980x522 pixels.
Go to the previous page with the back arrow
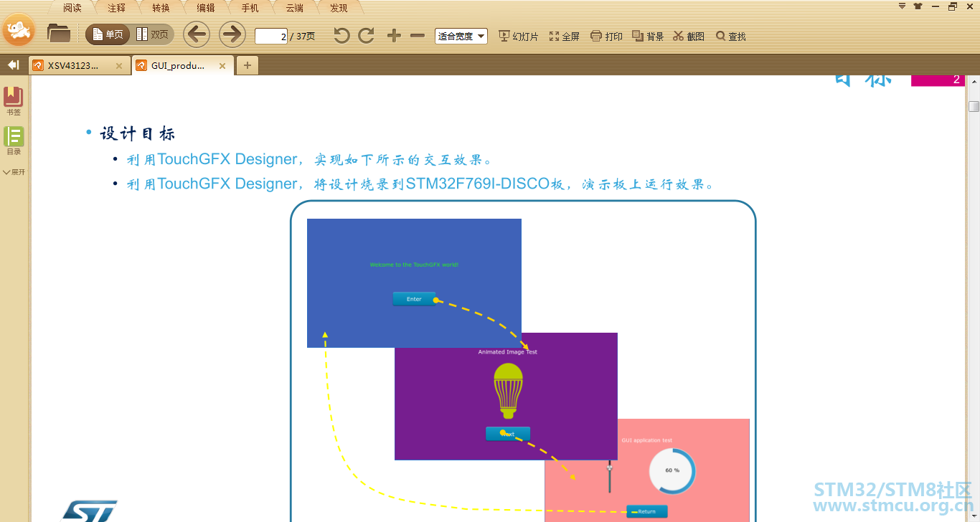[197, 34]
